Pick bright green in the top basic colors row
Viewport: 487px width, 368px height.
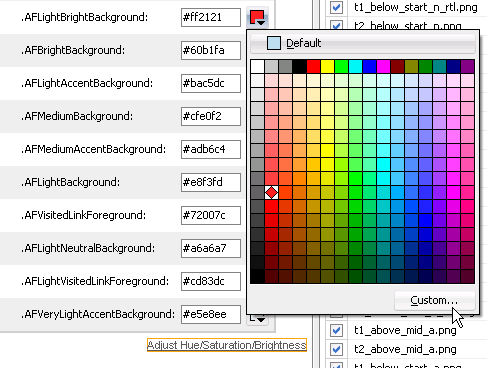341,67
